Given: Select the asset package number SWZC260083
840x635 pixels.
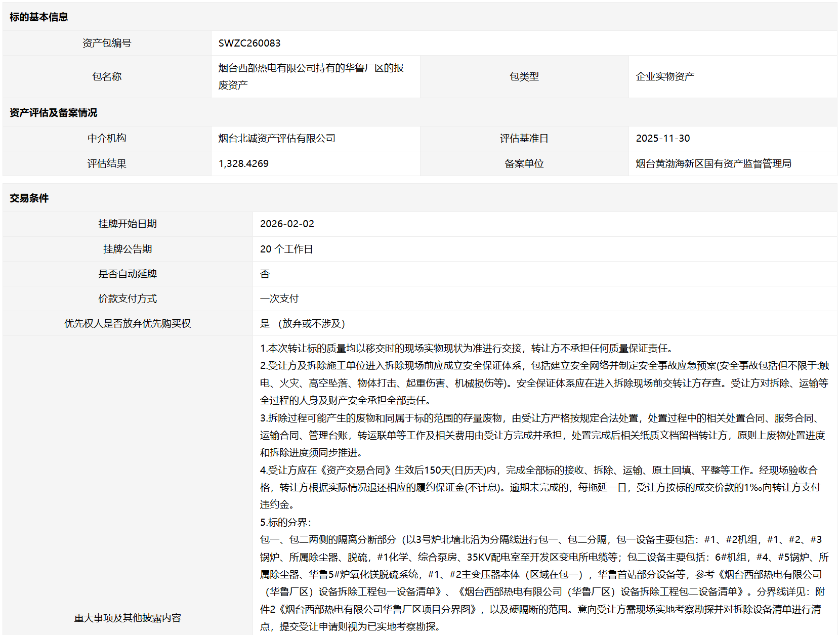Looking at the screenshot, I should (x=249, y=44).
